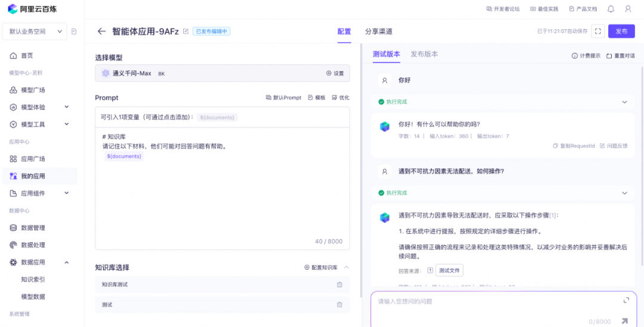
Task: Click inside the Prompt text editor
Action: (222, 189)
